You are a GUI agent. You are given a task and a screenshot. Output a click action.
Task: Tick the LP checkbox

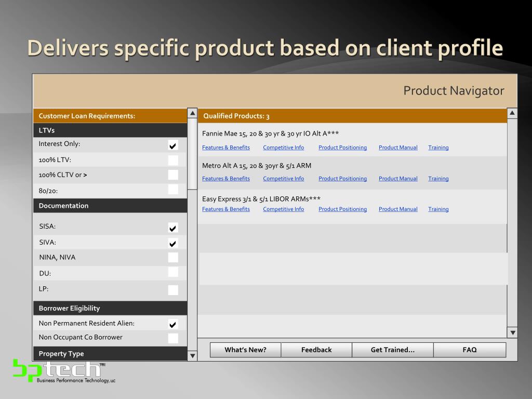[x=173, y=290]
